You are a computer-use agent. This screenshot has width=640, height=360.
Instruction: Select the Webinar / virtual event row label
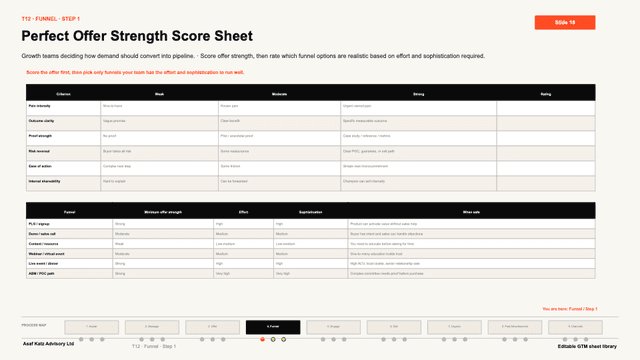69,254
